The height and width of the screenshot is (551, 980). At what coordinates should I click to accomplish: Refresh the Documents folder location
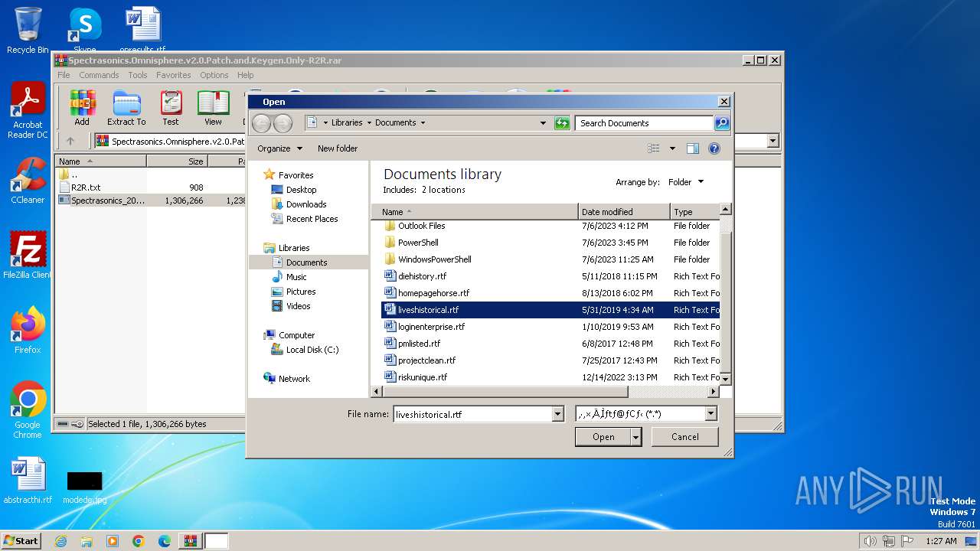tap(562, 122)
